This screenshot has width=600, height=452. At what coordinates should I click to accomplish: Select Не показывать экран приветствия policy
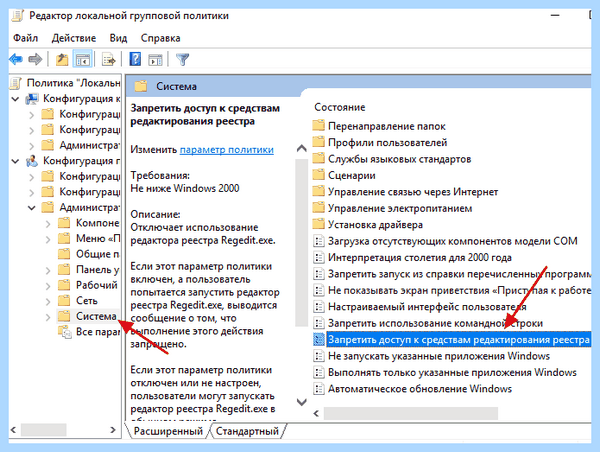point(459,290)
